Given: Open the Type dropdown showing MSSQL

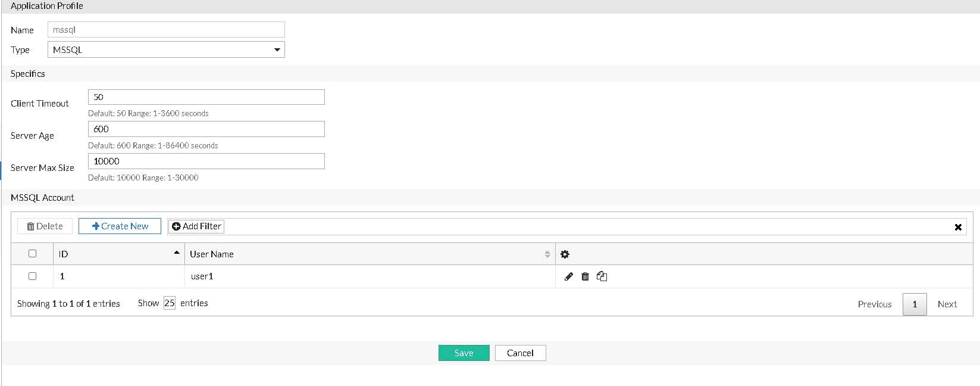Looking at the screenshot, I should coord(166,49).
